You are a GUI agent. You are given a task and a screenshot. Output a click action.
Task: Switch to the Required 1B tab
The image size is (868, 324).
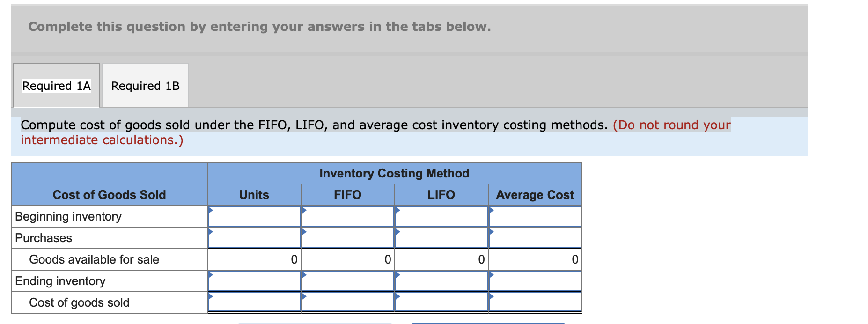click(x=144, y=86)
